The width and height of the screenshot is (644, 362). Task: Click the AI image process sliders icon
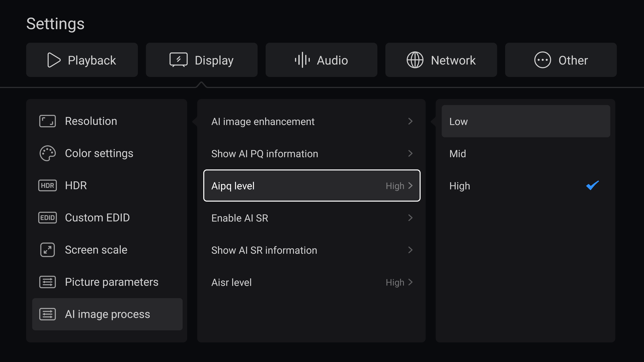47,314
